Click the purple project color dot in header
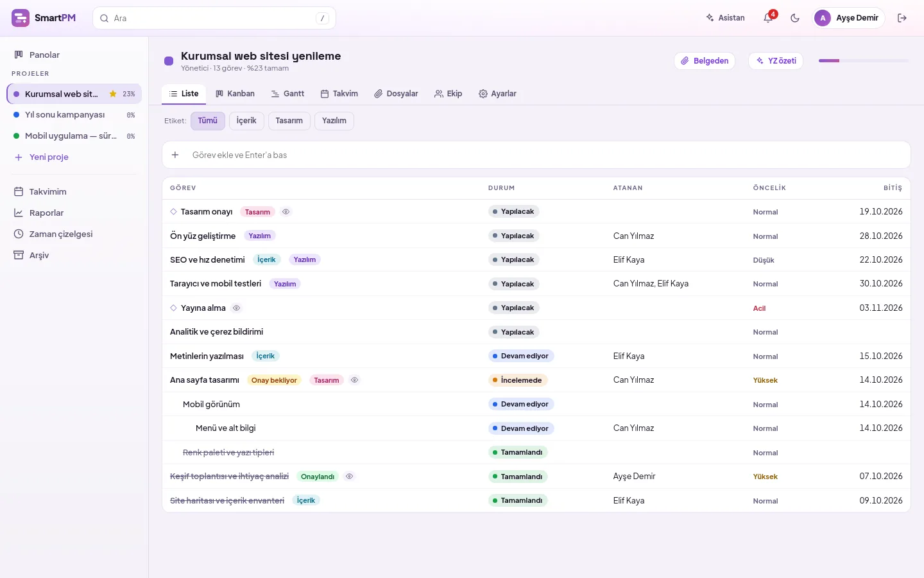 coord(169,61)
